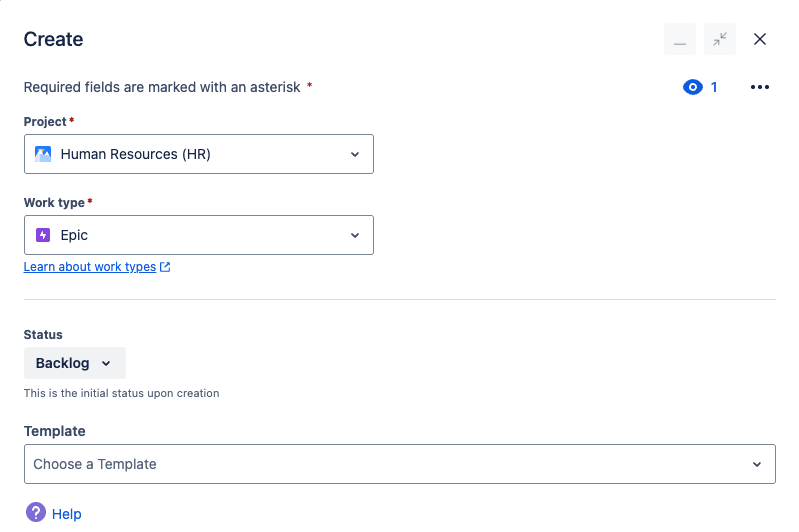The width and height of the screenshot is (799, 532).
Task: Expand the Work type dropdown chevron
Action: click(x=354, y=235)
